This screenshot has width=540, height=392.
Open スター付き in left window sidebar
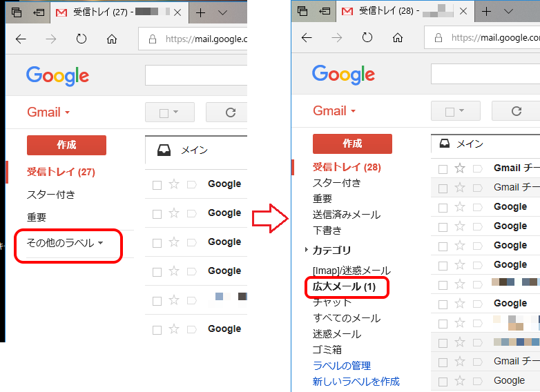pos(50,195)
